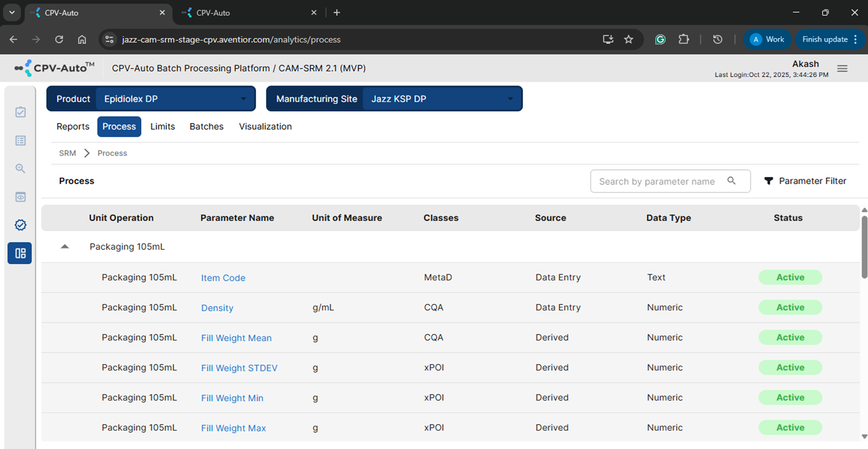The image size is (868, 449).
Task: Click the search magnifier in parameter search
Action: tap(731, 181)
